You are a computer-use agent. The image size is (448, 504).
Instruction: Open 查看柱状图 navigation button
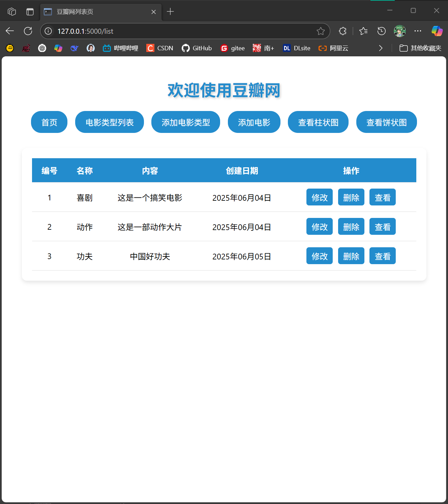click(318, 122)
